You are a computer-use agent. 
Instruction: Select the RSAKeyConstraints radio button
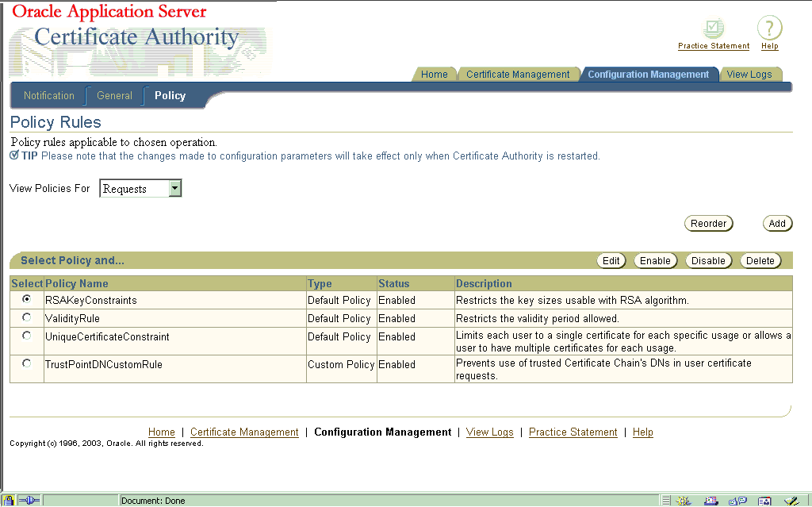pyautogui.click(x=26, y=298)
